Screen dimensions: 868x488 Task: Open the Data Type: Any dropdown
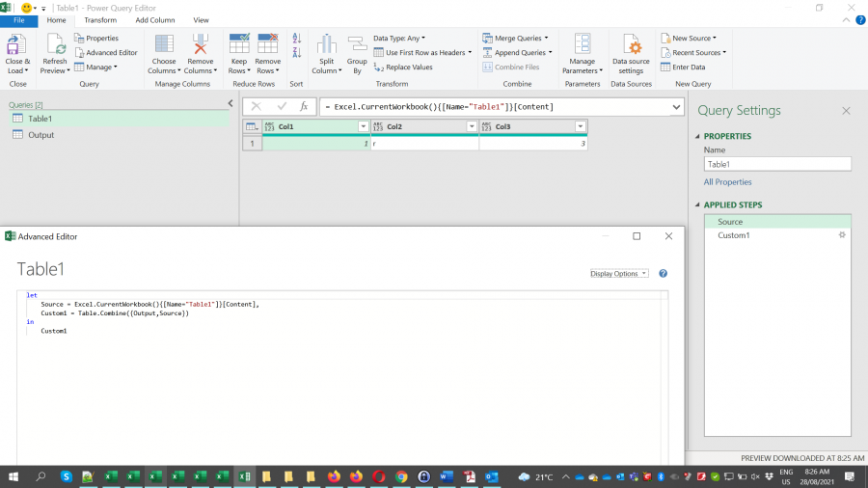coord(399,39)
